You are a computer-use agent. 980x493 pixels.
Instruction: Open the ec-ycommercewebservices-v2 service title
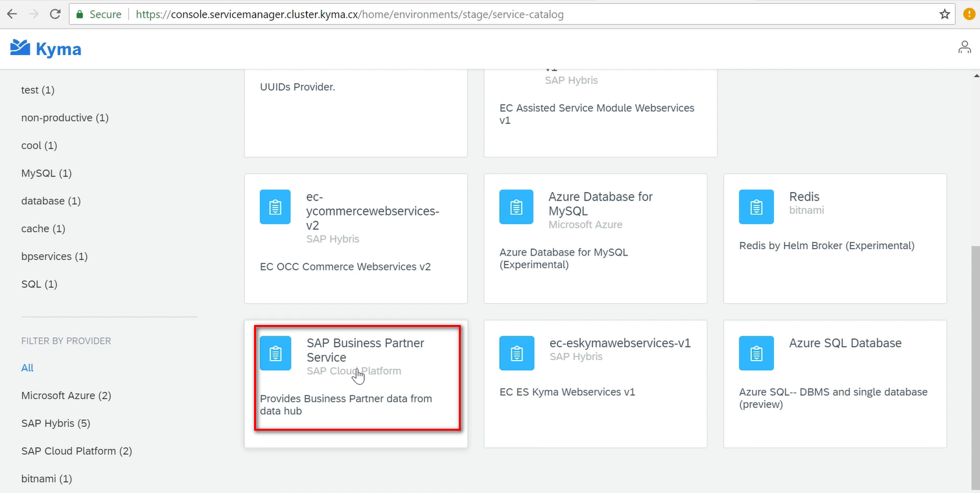(373, 211)
